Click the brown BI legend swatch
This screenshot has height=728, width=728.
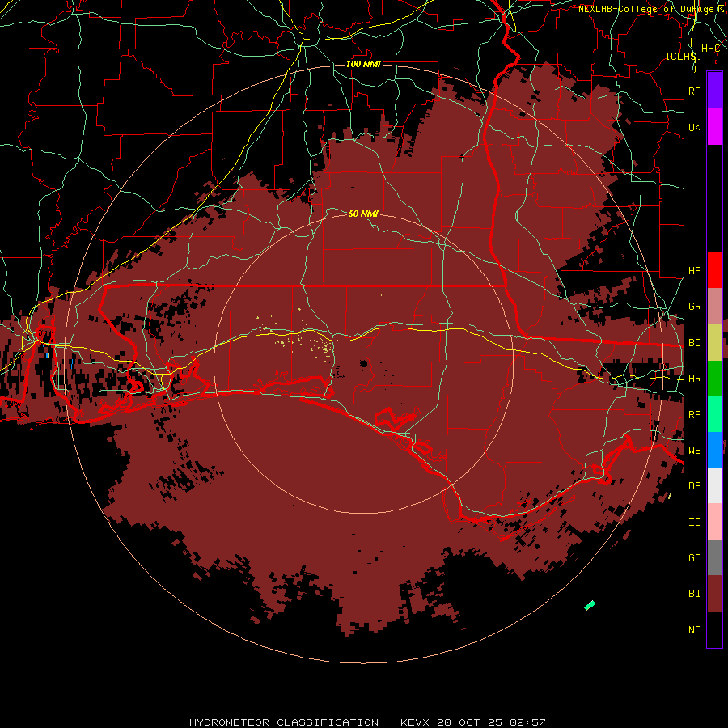click(x=714, y=594)
